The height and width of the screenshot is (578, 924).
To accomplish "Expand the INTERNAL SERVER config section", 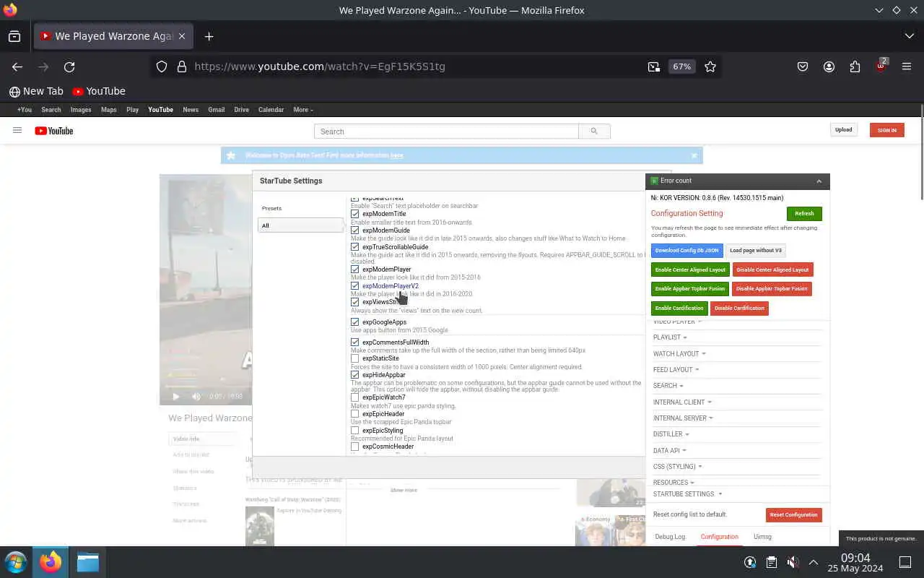I will [683, 418].
